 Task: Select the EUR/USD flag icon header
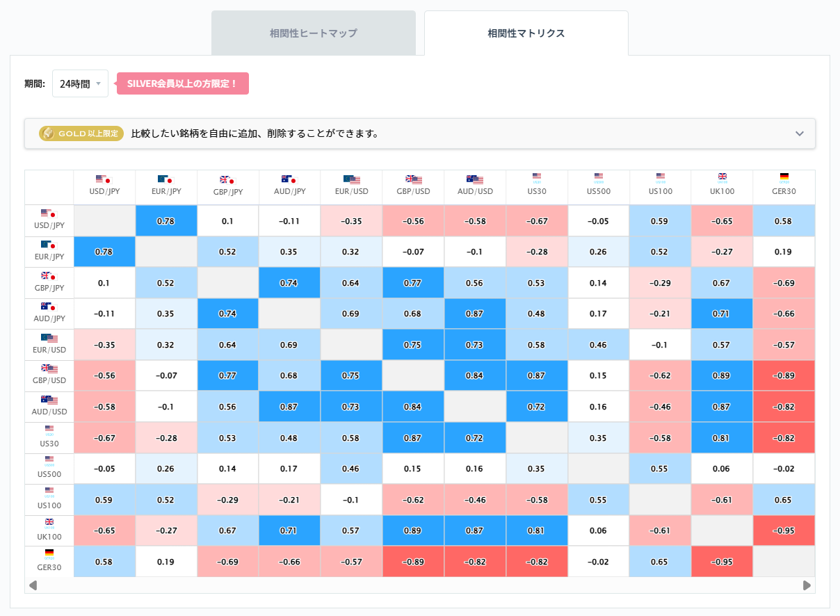pyautogui.click(x=351, y=179)
